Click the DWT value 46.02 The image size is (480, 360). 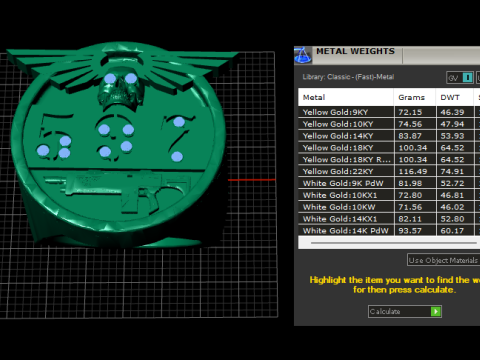(452, 207)
